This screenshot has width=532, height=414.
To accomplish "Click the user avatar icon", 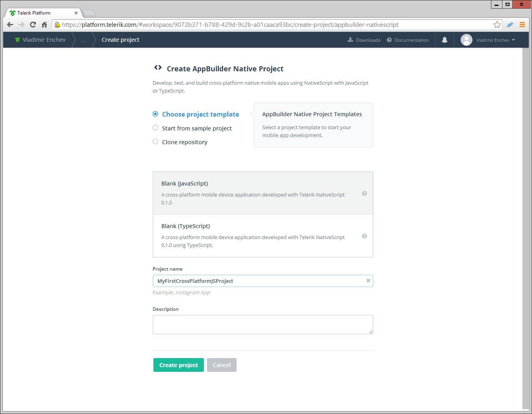I will coord(467,40).
